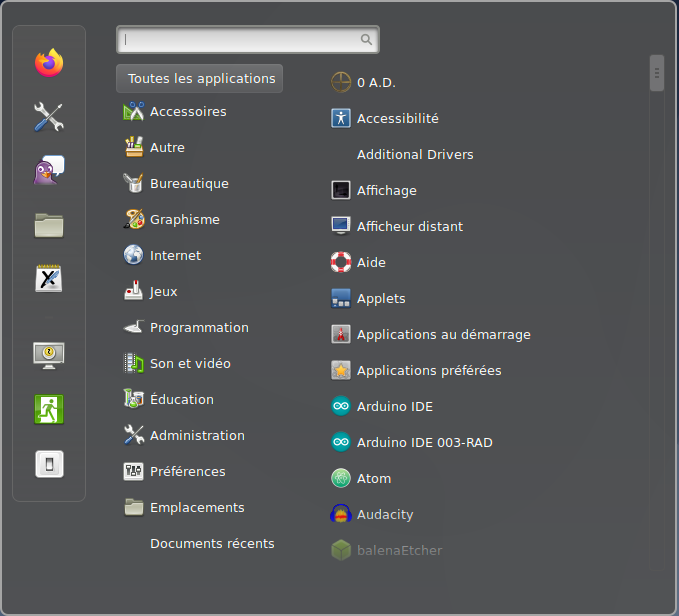Open the Internet category label

(175, 255)
